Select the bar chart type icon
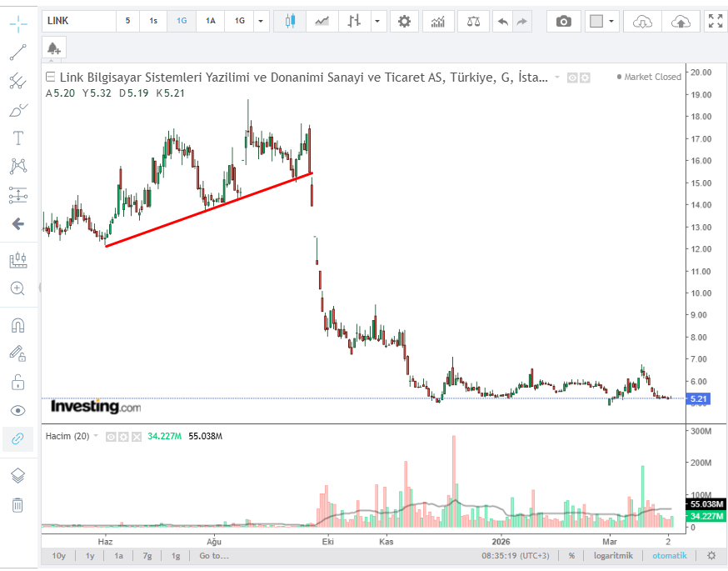The height and width of the screenshot is (571, 728). click(354, 21)
